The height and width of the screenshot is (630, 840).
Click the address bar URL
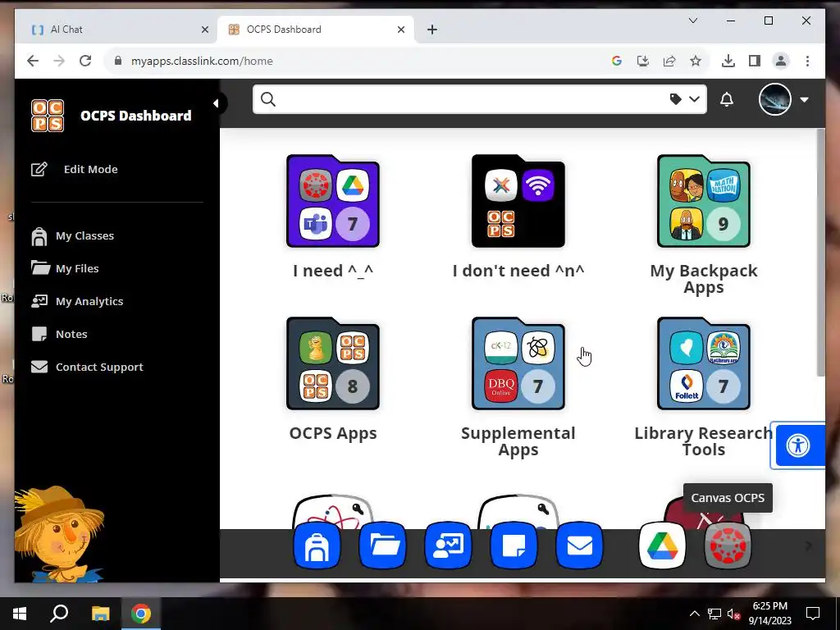pos(202,61)
